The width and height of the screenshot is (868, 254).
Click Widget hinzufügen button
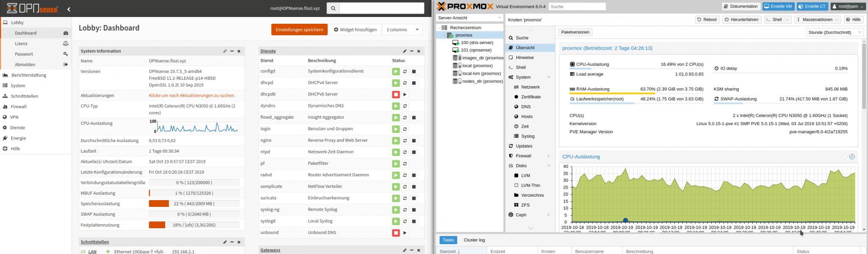[x=355, y=30]
